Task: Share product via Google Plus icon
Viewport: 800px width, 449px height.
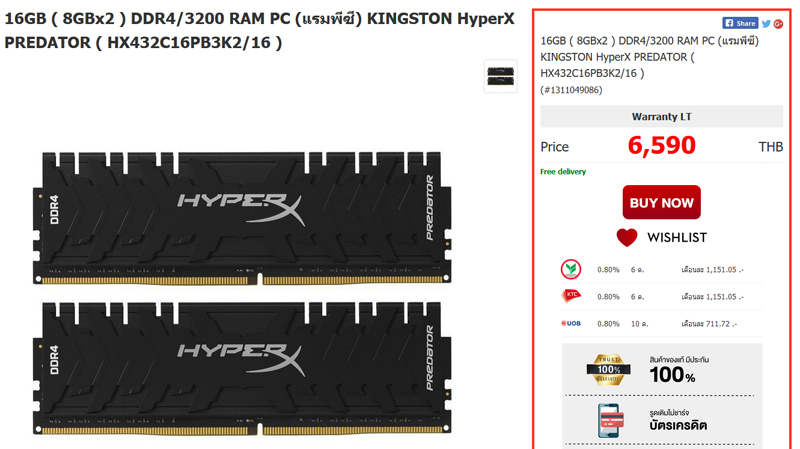Action: point(778,23)
